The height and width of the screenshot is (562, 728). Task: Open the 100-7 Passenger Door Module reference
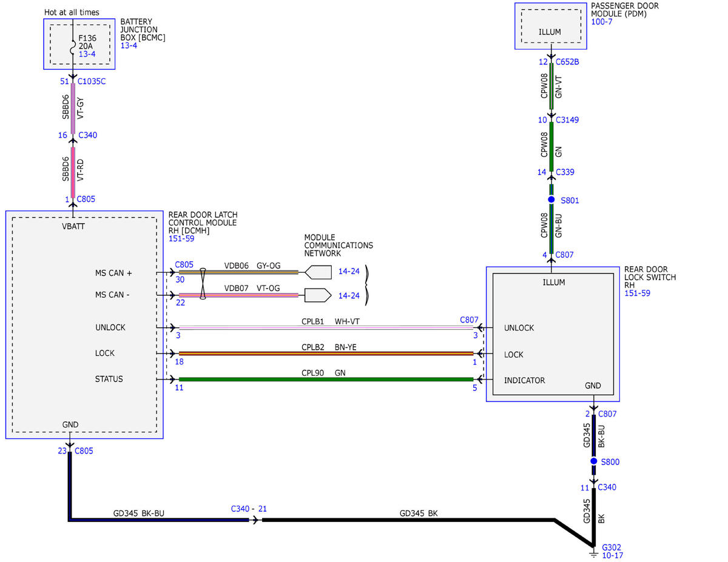click(602, 22)
